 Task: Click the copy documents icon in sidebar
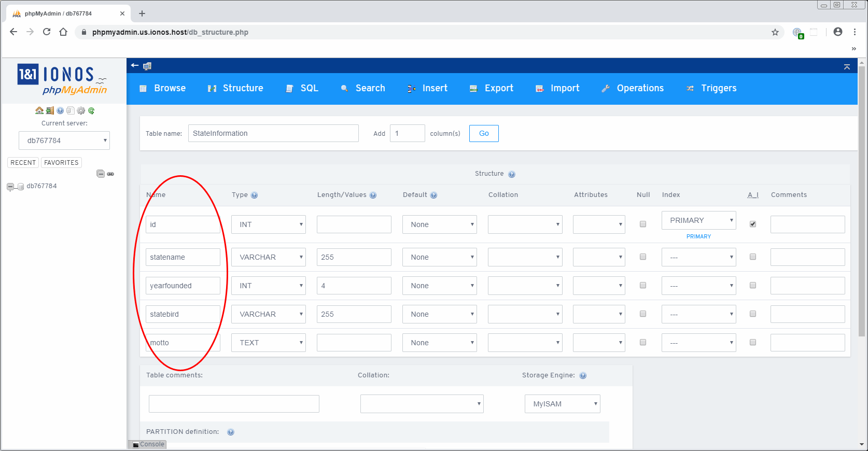pyautogui.click(x=70, y=110)
